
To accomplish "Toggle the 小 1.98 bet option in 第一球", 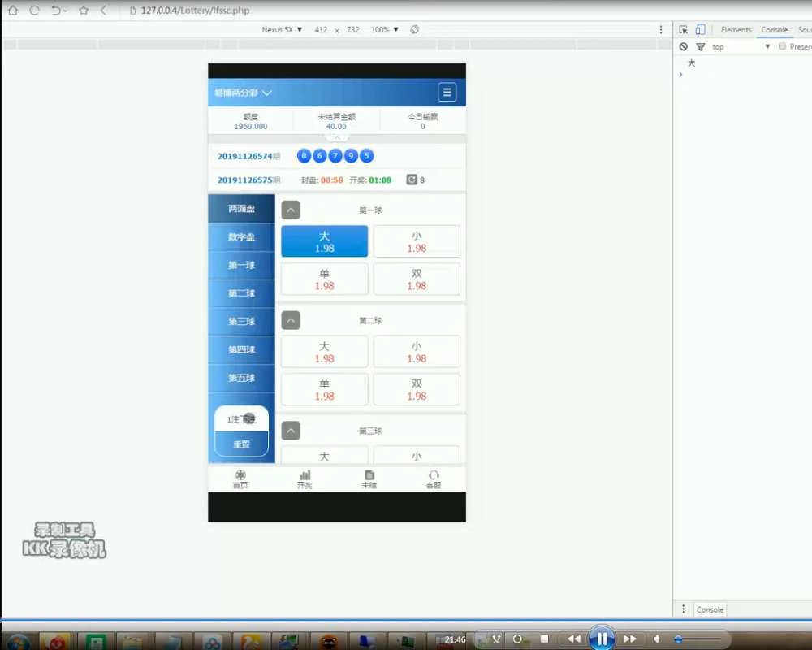I will pyautogui.click(x=417, y=240).
